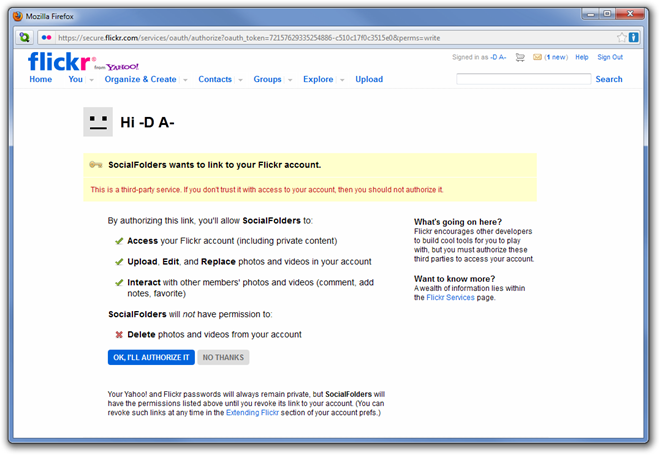
Task: Click the green check next to Interact
Action: click(119, 282)
